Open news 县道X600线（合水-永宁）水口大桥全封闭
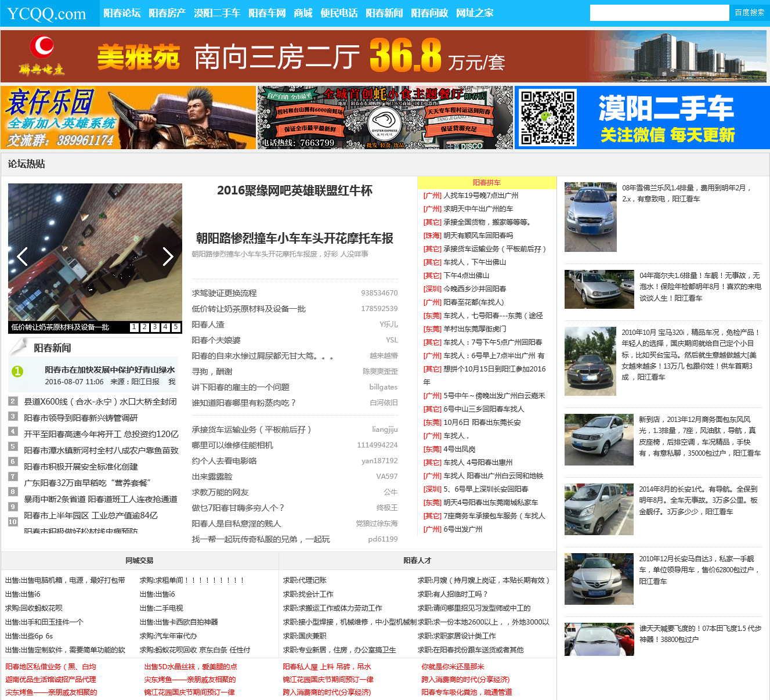Viewport: 770px width, 700px height. coord(100,402)
